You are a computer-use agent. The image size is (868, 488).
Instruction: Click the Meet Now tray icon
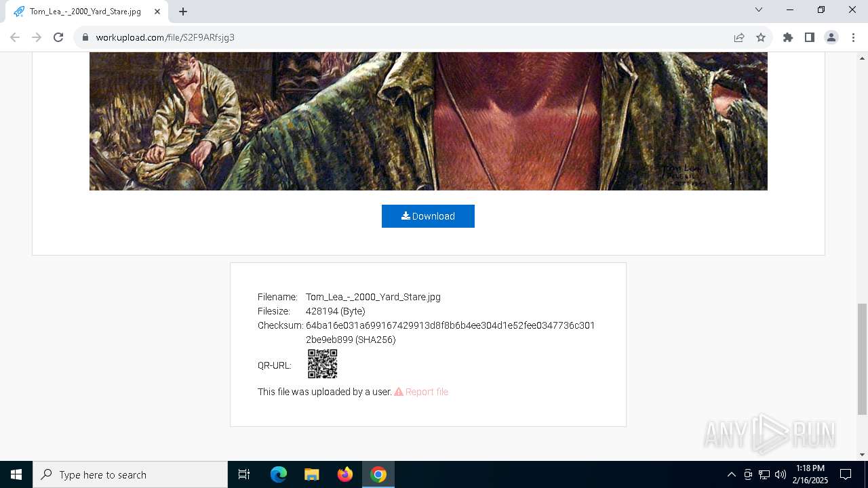click(x=748, y=474)
